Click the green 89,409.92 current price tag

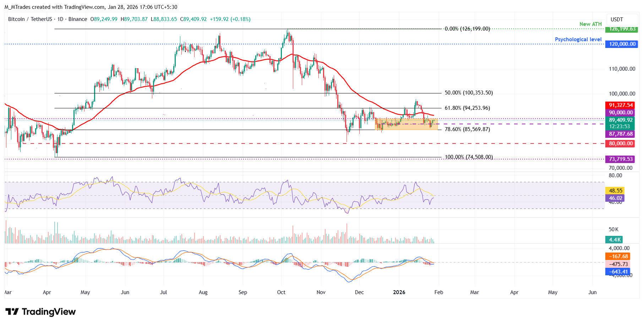621,120
